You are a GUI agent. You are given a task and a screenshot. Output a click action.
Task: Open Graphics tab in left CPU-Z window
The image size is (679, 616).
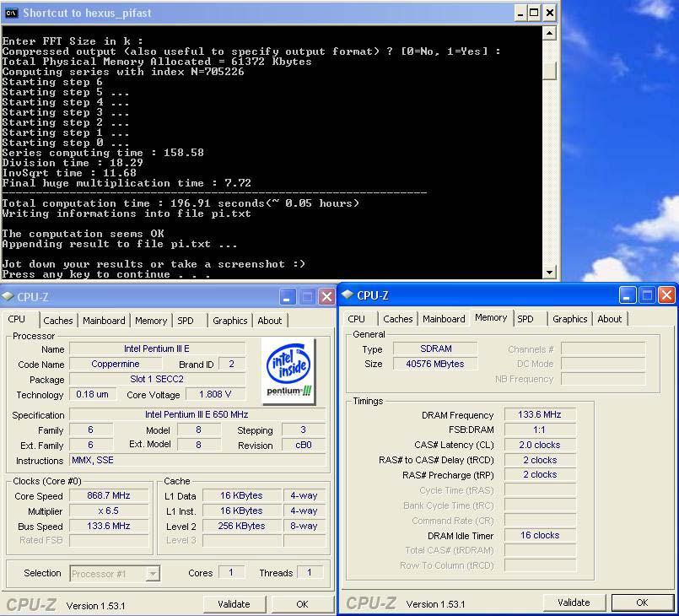tap(230, 321)
